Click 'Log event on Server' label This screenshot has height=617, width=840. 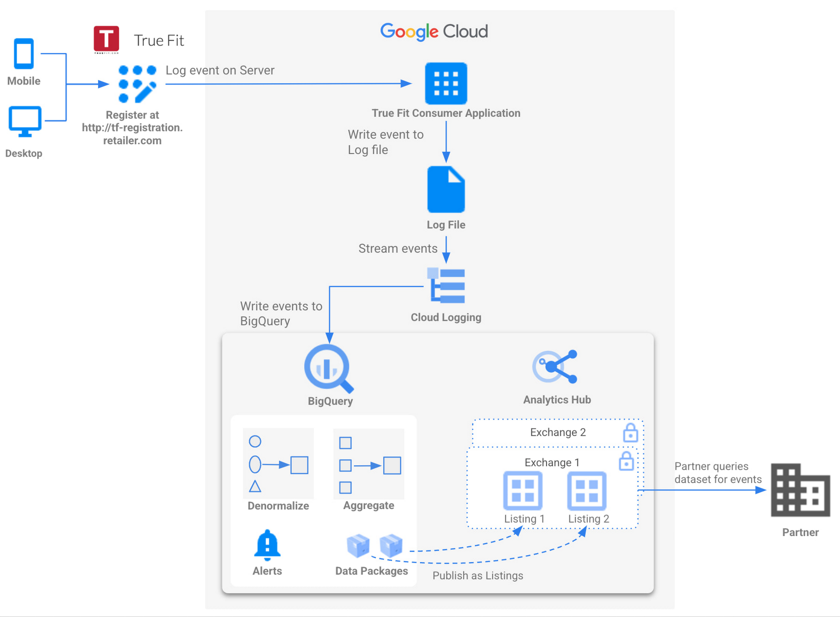(220, 70)
